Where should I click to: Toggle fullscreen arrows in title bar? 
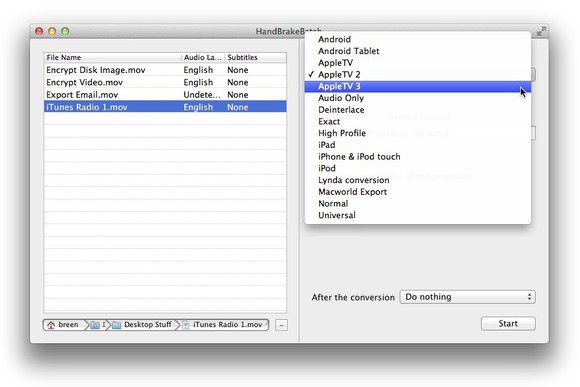pos(542,31)
